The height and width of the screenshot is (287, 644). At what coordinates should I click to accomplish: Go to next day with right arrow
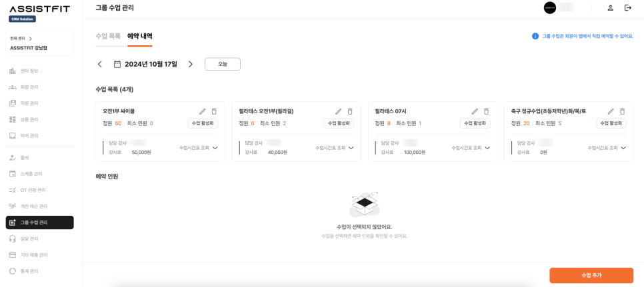(191, 65)
